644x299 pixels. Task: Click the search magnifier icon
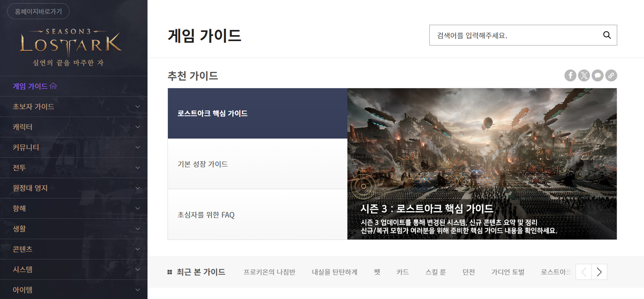point(607,35)
